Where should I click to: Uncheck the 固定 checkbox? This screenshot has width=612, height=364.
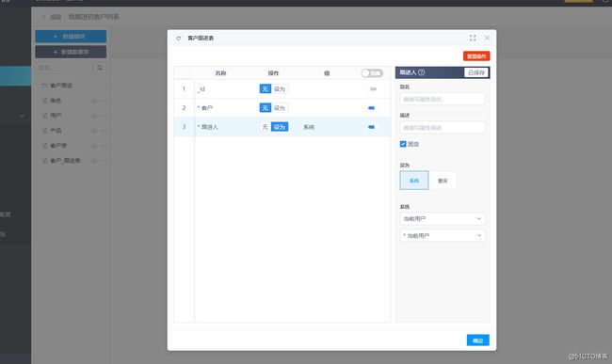click(403, 144)
